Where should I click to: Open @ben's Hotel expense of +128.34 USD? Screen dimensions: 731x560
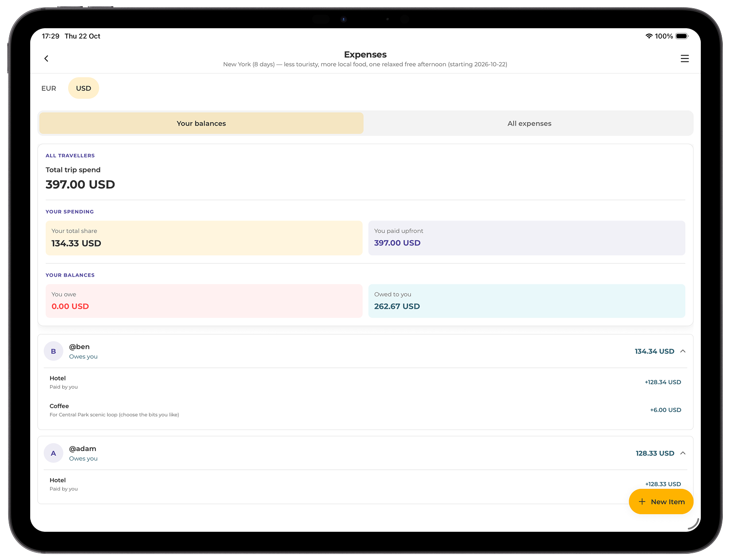(365, 382)
